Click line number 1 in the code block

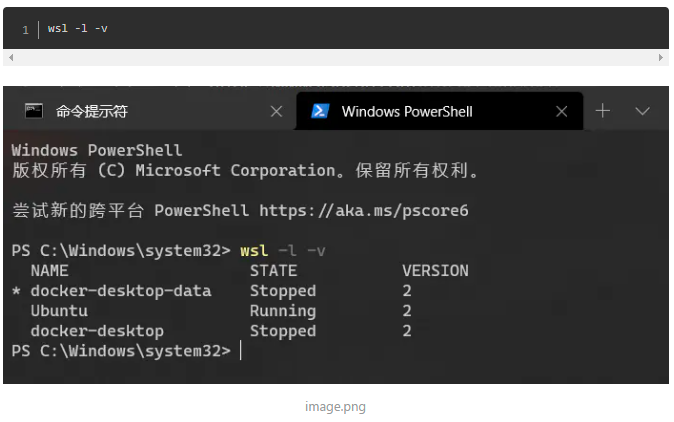tap(25, 30)
